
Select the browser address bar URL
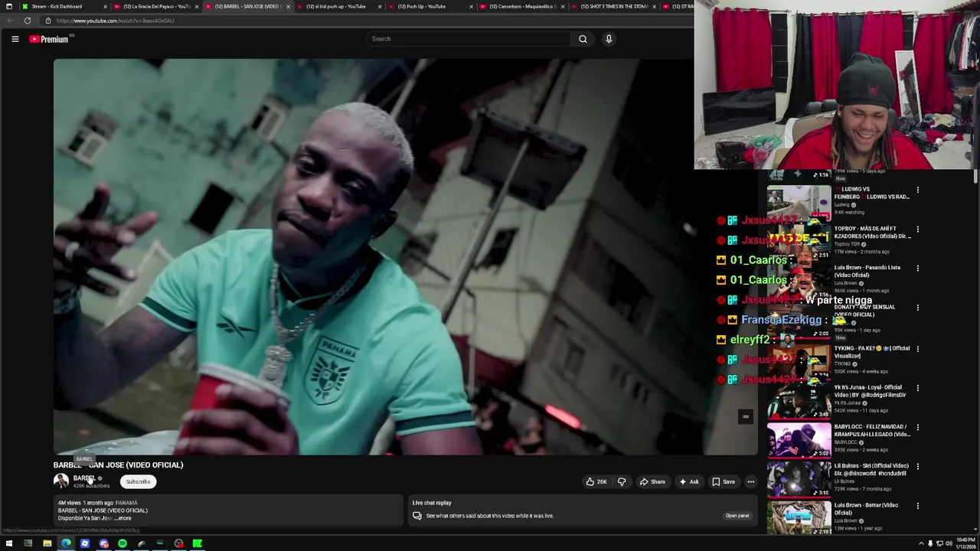click(115, 21)
